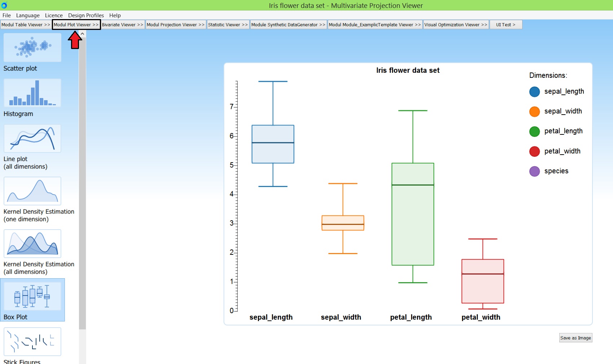Screen dimensions: 613x364
Task: Expand the Modul Table Viewer module
Action: (x=26, y=25)
